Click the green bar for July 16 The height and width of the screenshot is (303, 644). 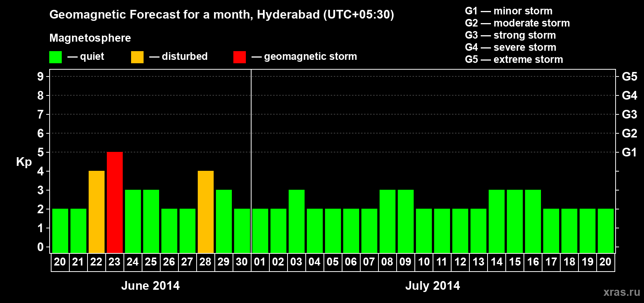(533, 222)
